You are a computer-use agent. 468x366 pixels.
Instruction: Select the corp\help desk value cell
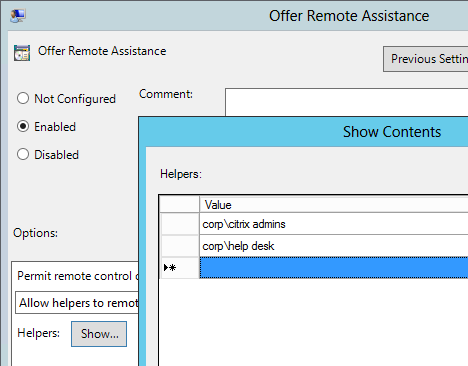click(x=334, y=246)
